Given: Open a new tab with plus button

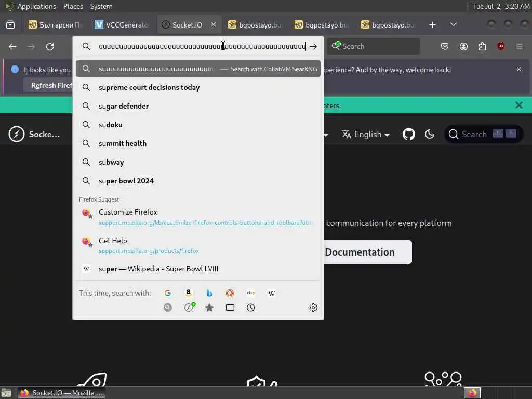Looking at the screenshot, I should tap(432, 25).
